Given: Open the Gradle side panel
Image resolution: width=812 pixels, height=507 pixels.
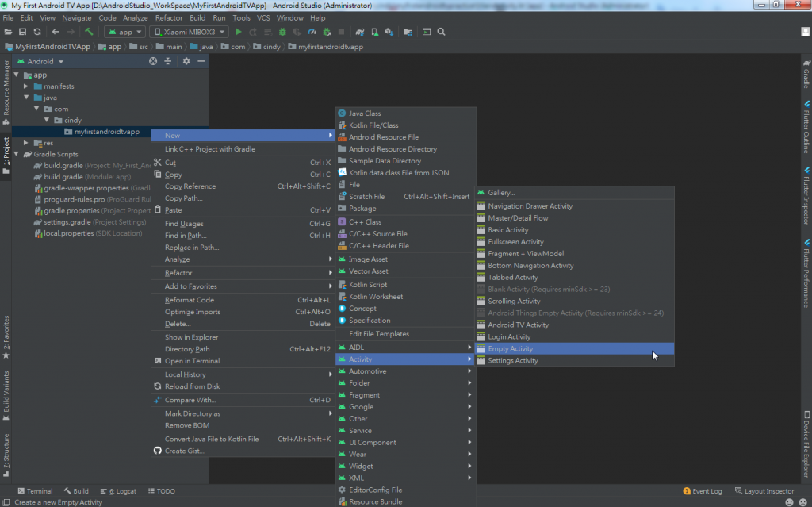Looking at the screenshot, I should 806,74.
